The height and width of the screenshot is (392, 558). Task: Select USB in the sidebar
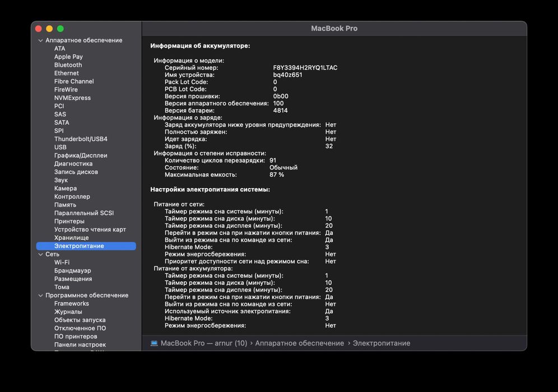click(60, 147)
